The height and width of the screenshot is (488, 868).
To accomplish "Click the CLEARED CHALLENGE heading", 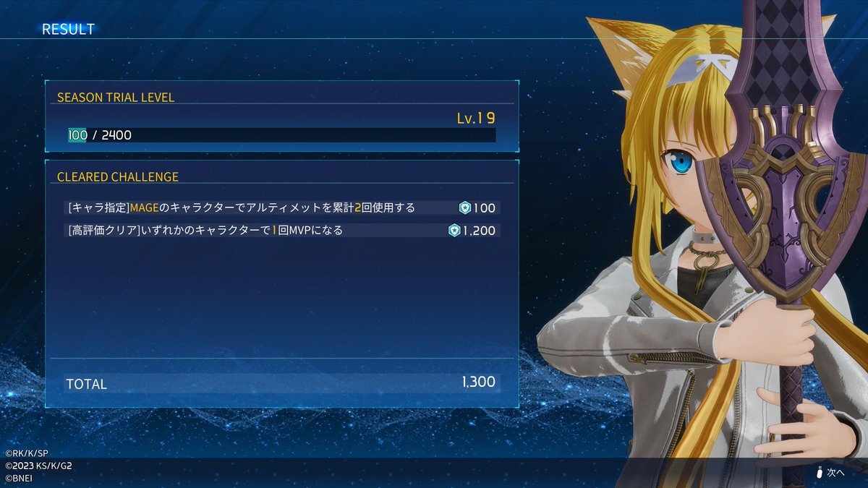I will tap(118, 176).
